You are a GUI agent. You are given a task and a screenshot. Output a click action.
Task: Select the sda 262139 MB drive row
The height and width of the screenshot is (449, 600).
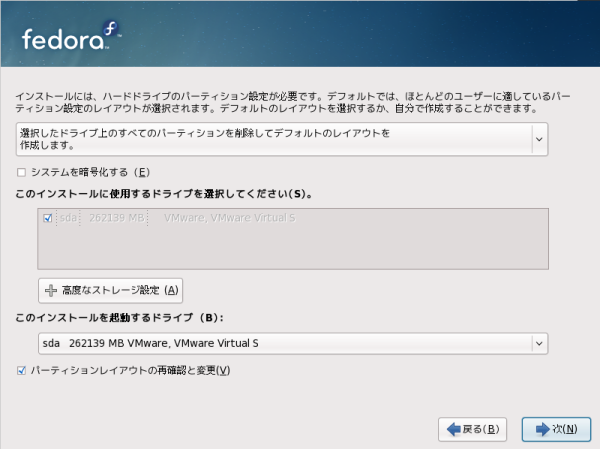click(100, 218)
